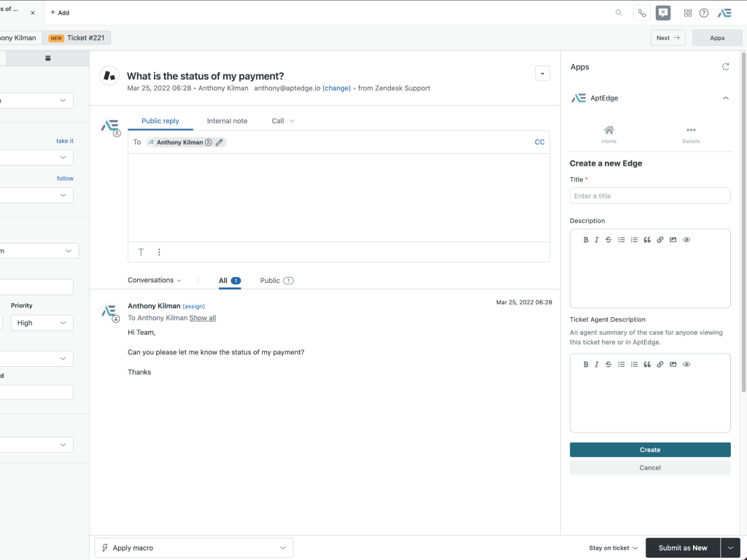Apply italic formatting in the Description editor

coord(597,239)
